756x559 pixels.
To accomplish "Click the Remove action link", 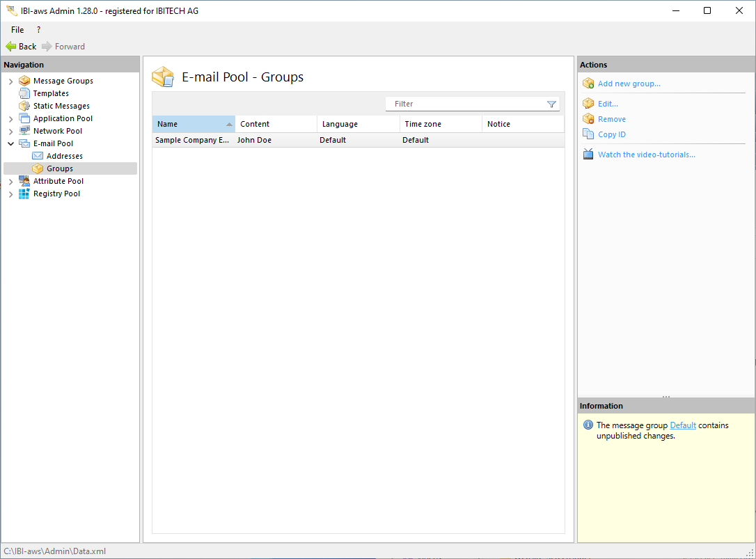I will pyautogui.click(x=611, y=119).
